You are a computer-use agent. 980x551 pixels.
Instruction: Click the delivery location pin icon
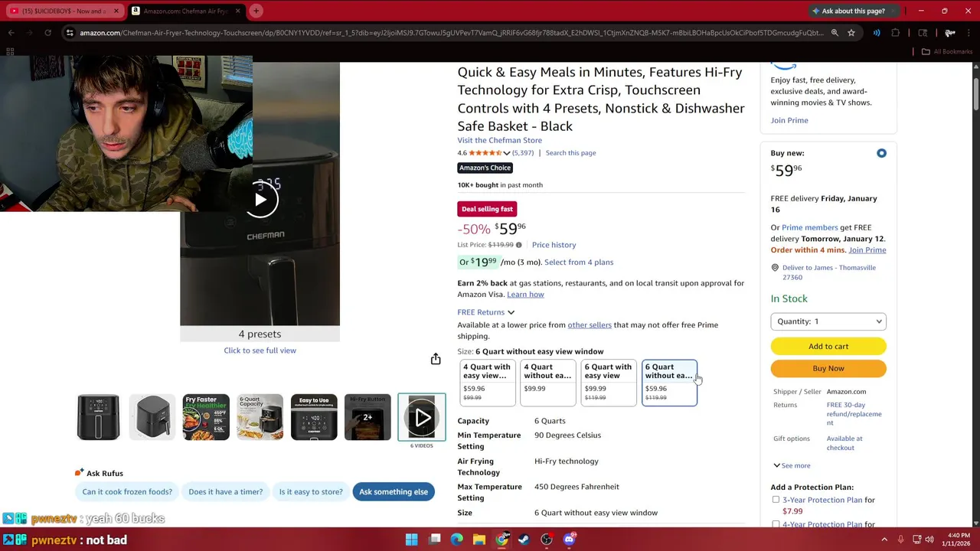775,268
